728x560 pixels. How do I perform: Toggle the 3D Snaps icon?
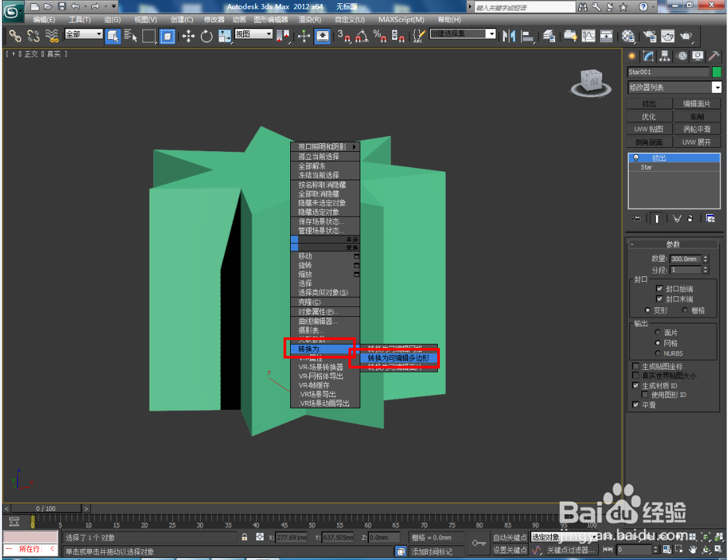click(344, 36)
